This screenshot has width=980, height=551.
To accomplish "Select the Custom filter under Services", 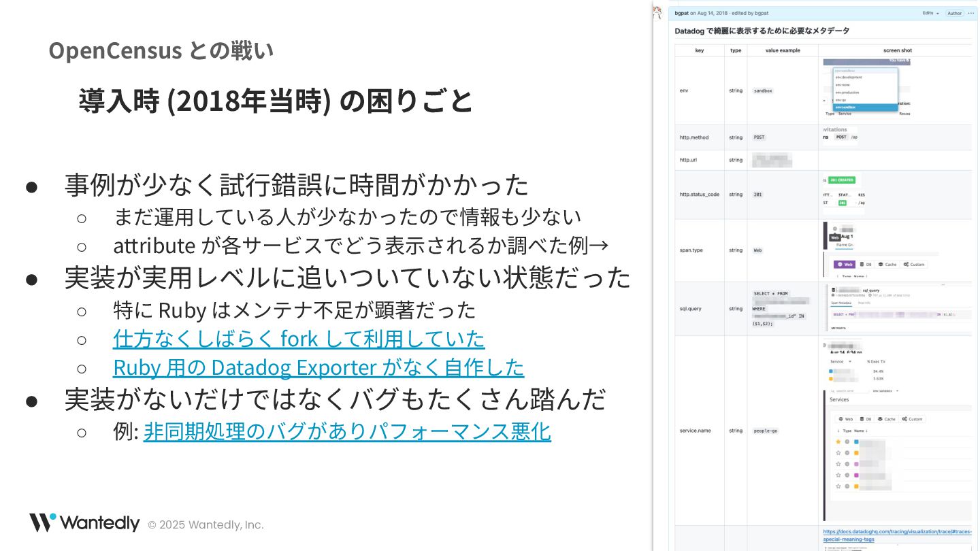I will (x=913, y=419).
